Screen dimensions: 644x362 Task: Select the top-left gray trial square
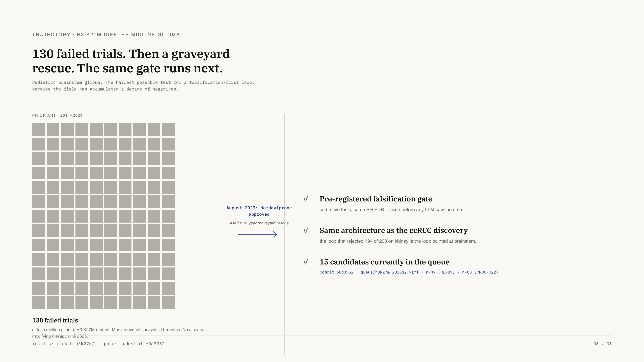pos(39,130)
